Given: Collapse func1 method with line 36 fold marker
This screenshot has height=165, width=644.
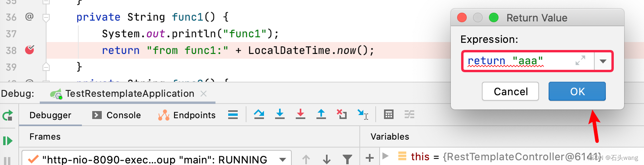Looking at the screenshot, I should tap(46, 17).
